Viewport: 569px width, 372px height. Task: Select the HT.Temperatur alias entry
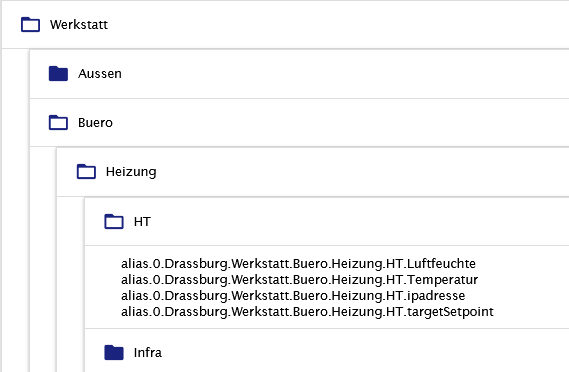point(299,280)
